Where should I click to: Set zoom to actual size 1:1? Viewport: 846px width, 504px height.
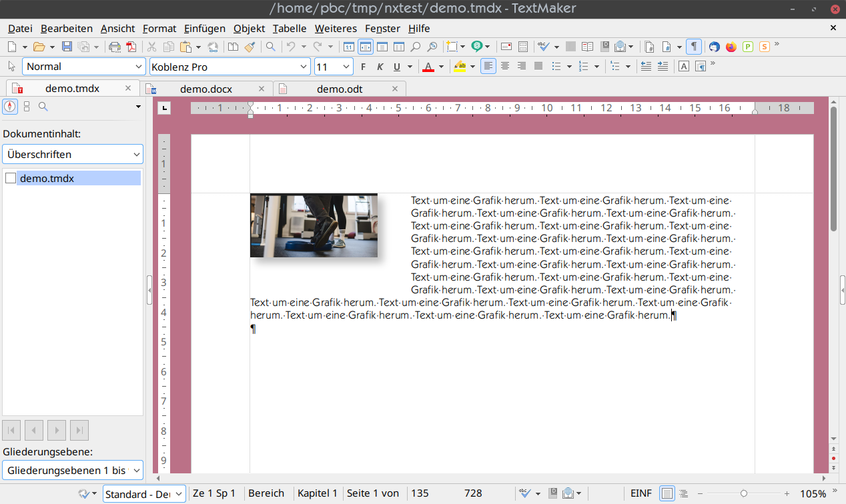348,47
